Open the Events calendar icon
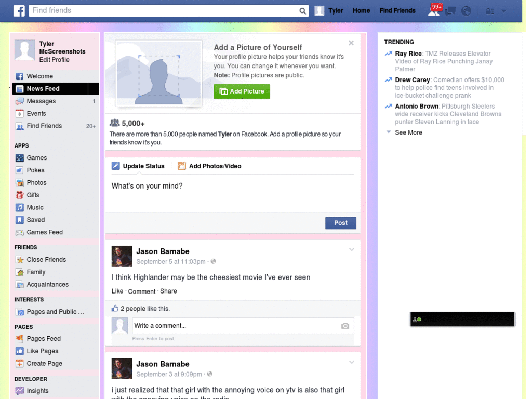Viewport: 532px width, 399px height. pos(20,113)
